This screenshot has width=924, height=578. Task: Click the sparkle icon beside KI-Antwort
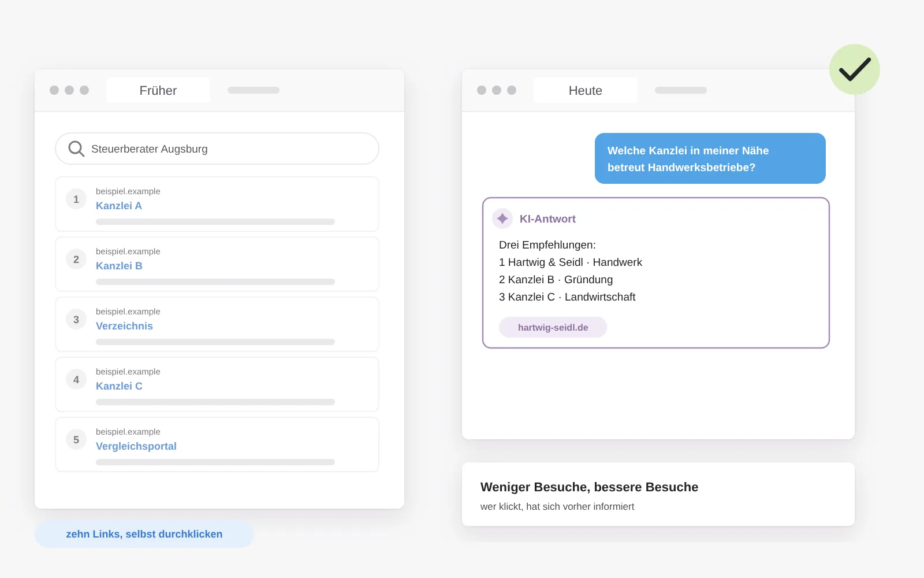(x=502, y=218)
